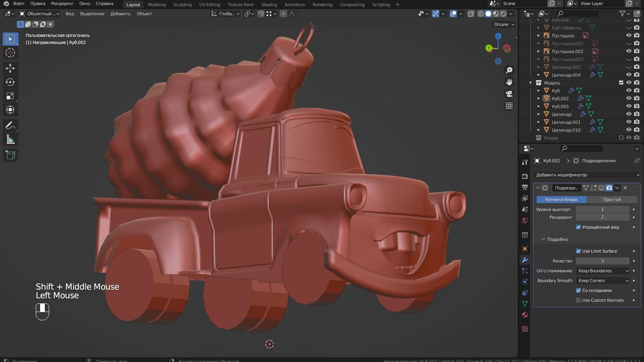Hide Цилиндр.010 in the viewport
This screenshot has width=644, height=362.
(629, 130)
